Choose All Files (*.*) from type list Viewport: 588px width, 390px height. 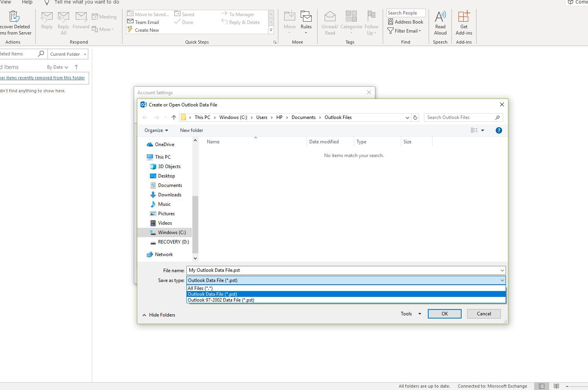click(346, 288)
